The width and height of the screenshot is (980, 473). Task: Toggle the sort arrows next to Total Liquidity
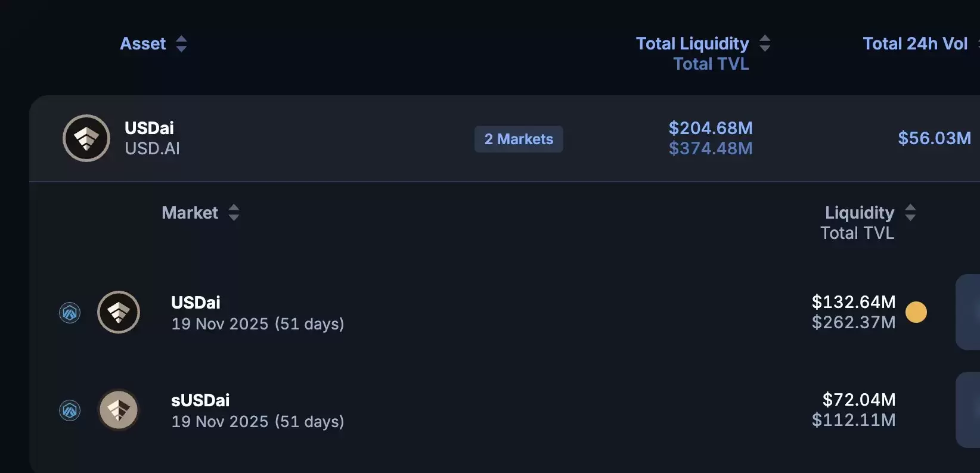point(765,43)
